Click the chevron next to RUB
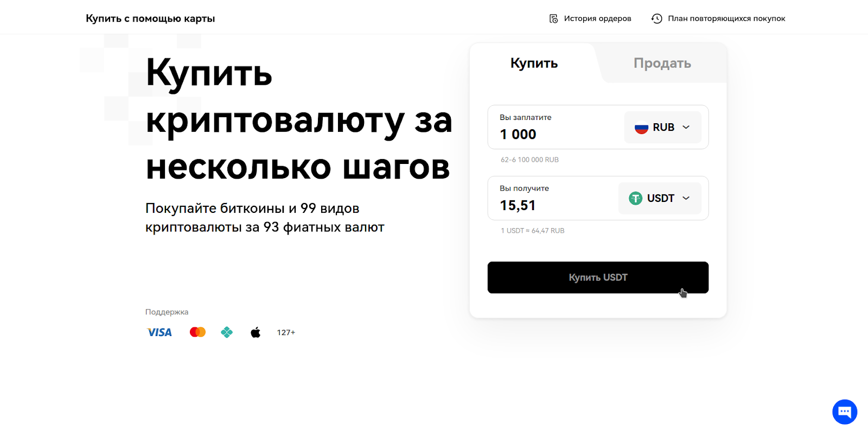868x430 pixels. pyautogui.click(x=686, y=127)
